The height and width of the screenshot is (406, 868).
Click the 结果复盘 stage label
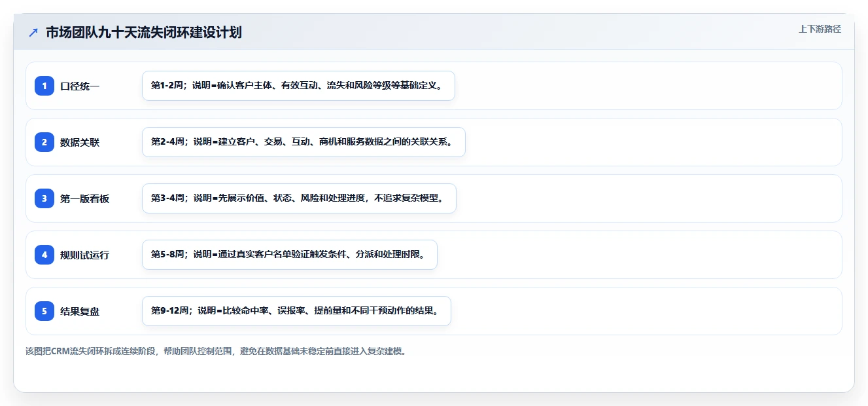tap(80, 311)
